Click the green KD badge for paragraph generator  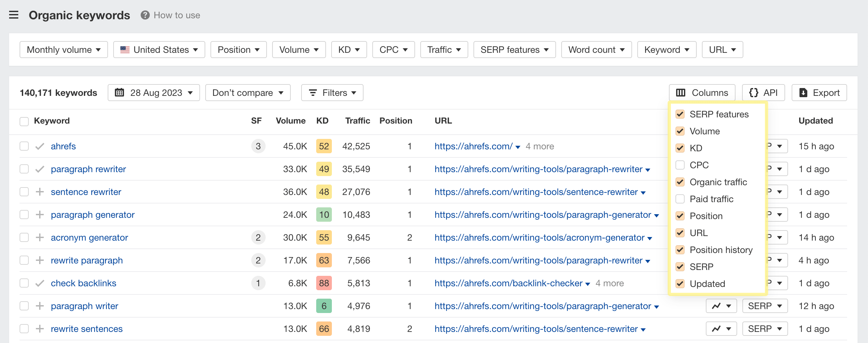click(323, 215)
